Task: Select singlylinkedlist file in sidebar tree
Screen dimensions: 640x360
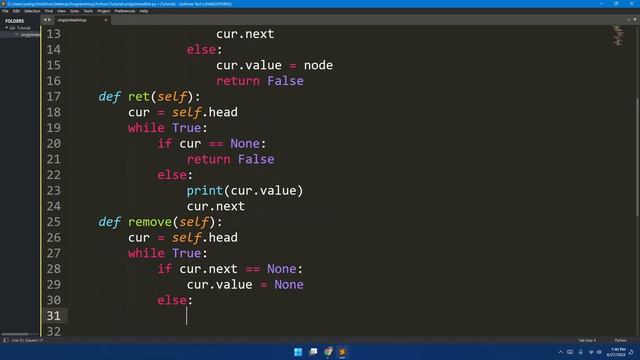Action: point(29,35)
